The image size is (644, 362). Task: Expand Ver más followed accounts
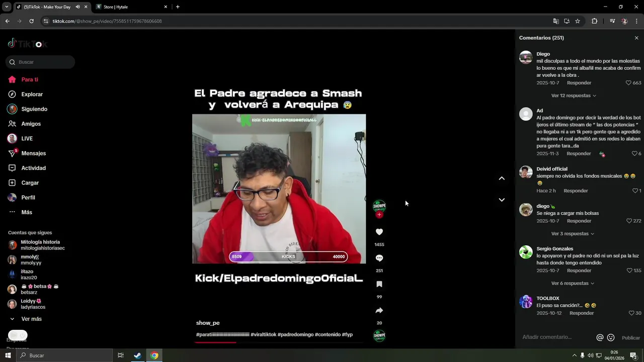pos(26,319)
